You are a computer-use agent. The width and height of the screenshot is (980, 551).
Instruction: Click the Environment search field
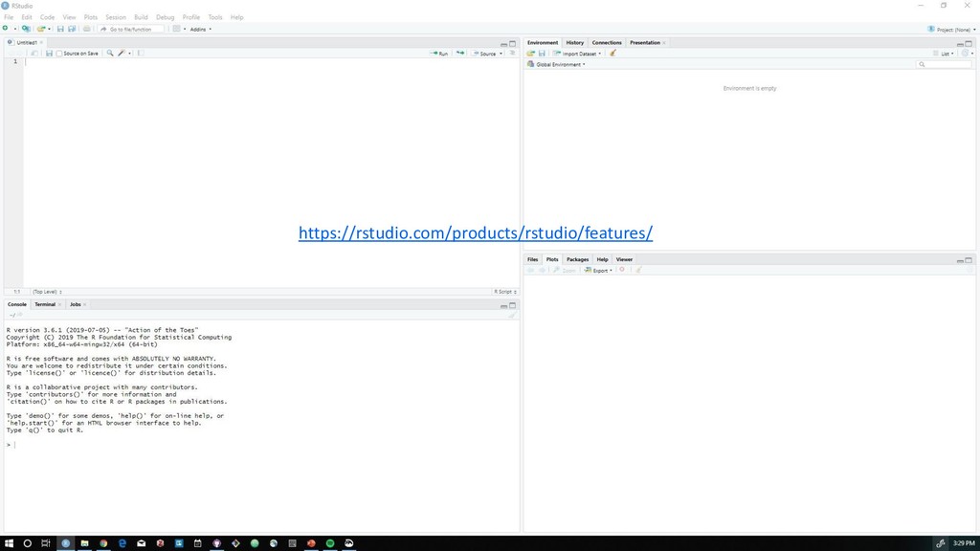tap(945, 64)
